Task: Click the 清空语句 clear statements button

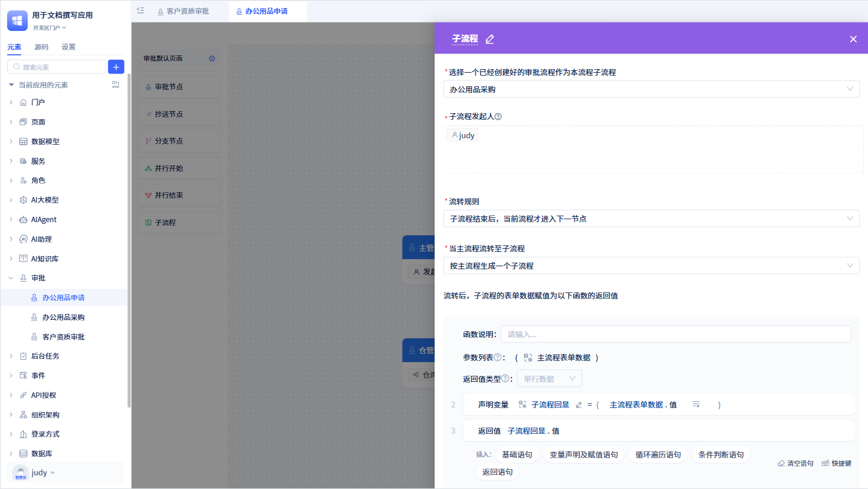Action: [795, 463]
